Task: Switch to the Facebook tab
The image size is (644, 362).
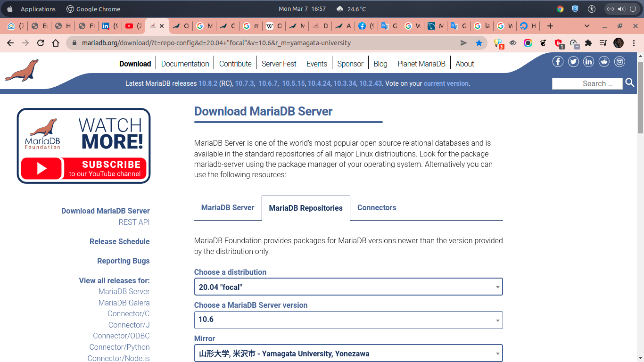Action: (x=366, y=26)
